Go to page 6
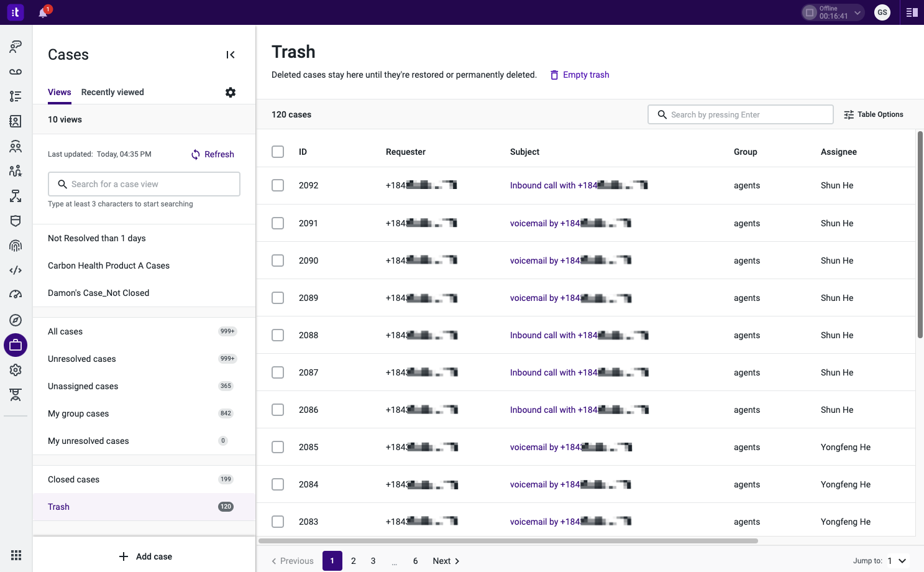The height and width of the screenshot is (572, 924). pos(416,561)
